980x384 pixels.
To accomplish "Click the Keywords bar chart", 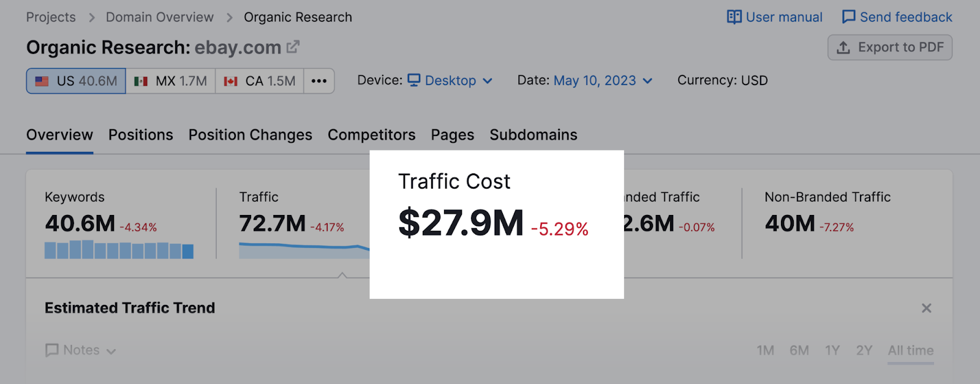I will pos(119,250).
